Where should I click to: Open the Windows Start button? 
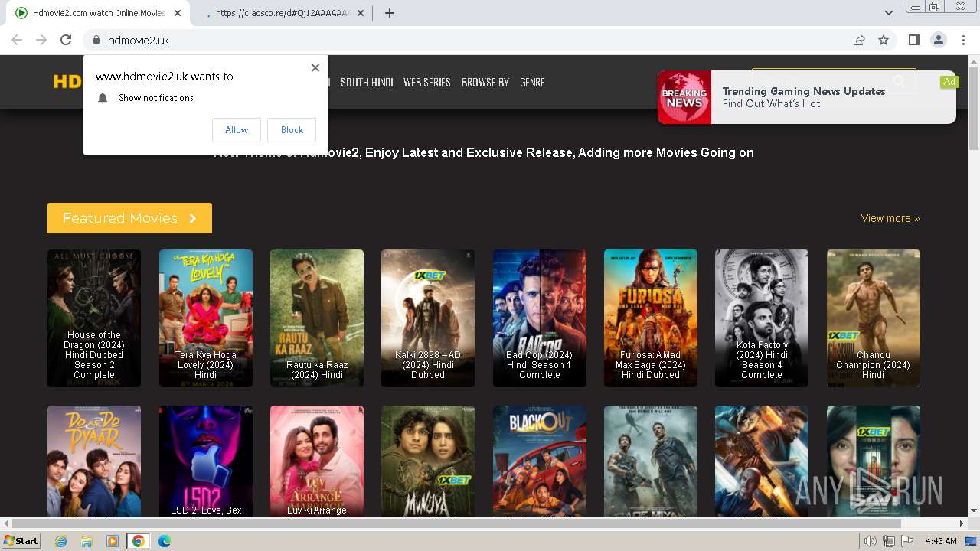[x=21, y=541]
